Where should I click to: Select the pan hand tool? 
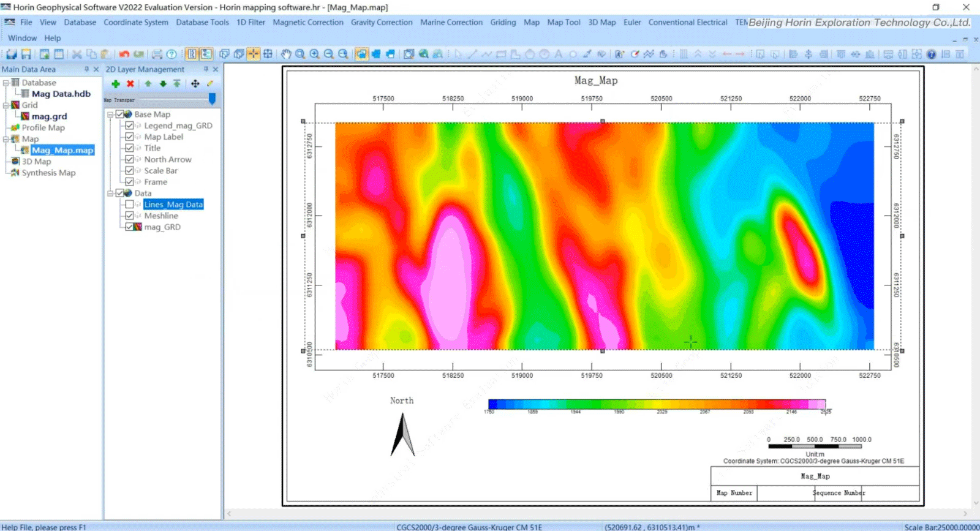(286, 54)
